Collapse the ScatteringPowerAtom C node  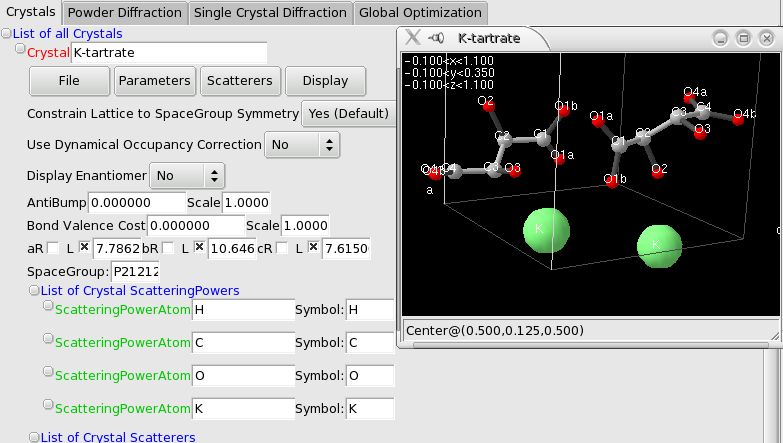point(48,338)
